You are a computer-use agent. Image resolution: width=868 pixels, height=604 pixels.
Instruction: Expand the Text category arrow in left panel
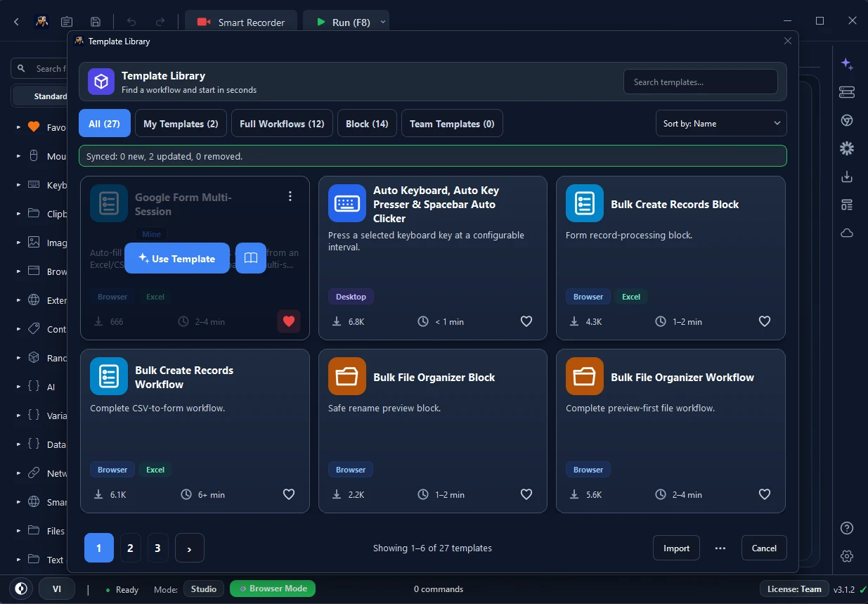tap(18, 560)
